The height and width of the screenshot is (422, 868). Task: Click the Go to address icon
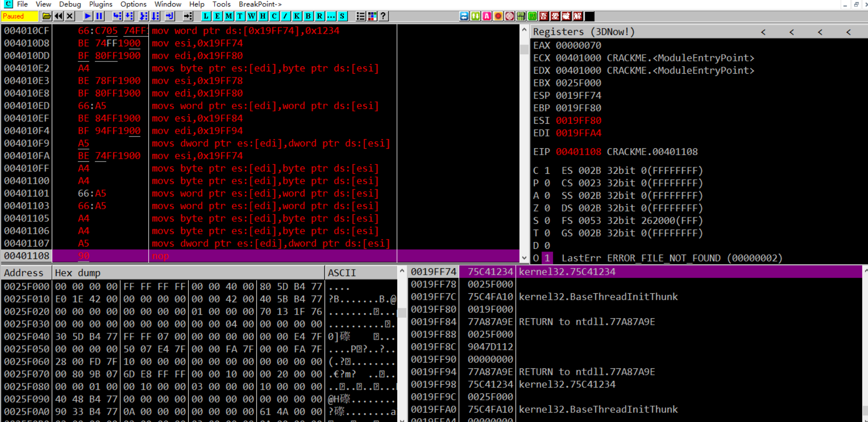[x=188, y=16]
